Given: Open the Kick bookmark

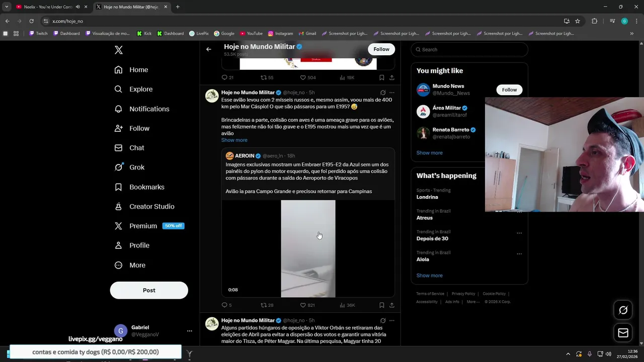Looking at the screenshot, I should (144, 34).
